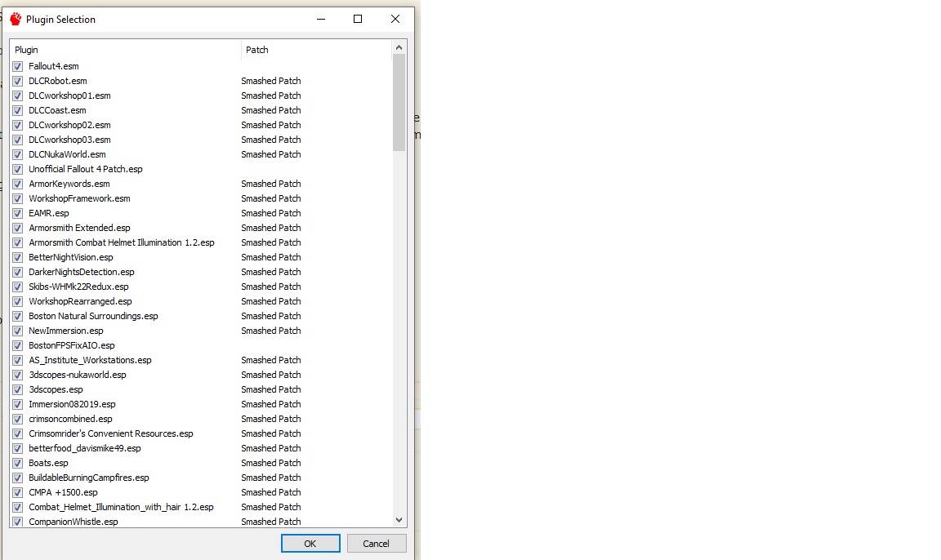This screenshot has width=941, height=560.
Task: Select the DLCworkshop02.esm row name
Action: (x=69, y=126)
